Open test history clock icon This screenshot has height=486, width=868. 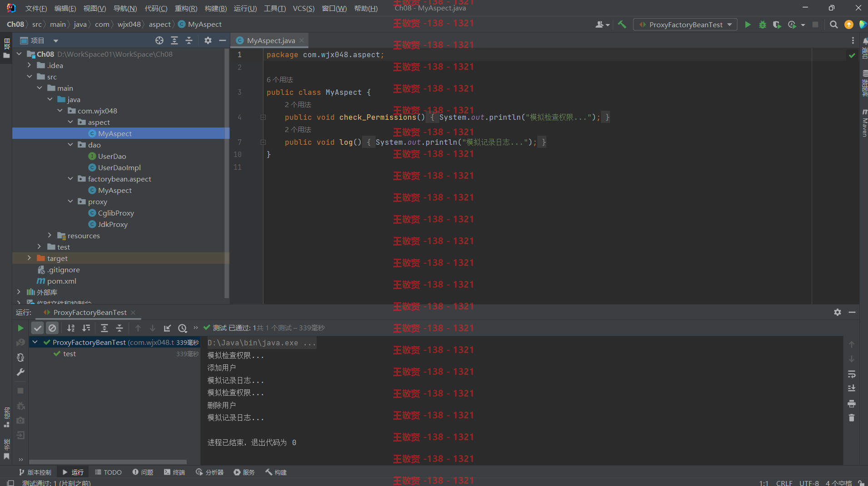tap(183, 328)
